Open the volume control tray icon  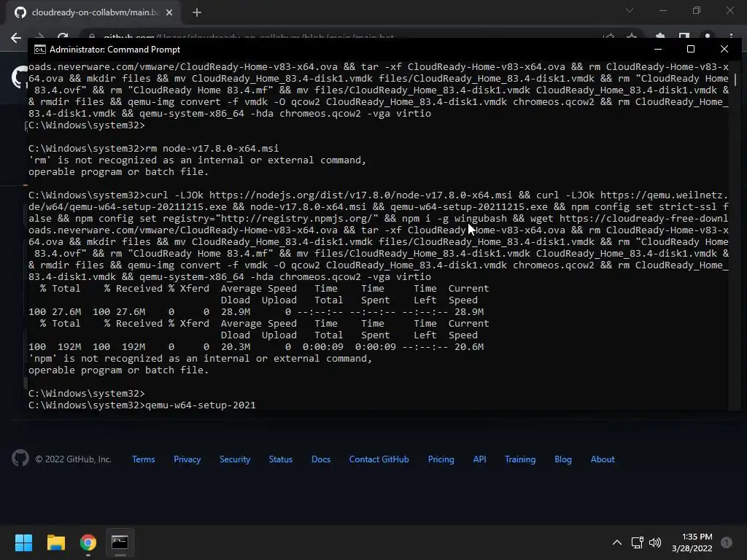coord(655,542)
